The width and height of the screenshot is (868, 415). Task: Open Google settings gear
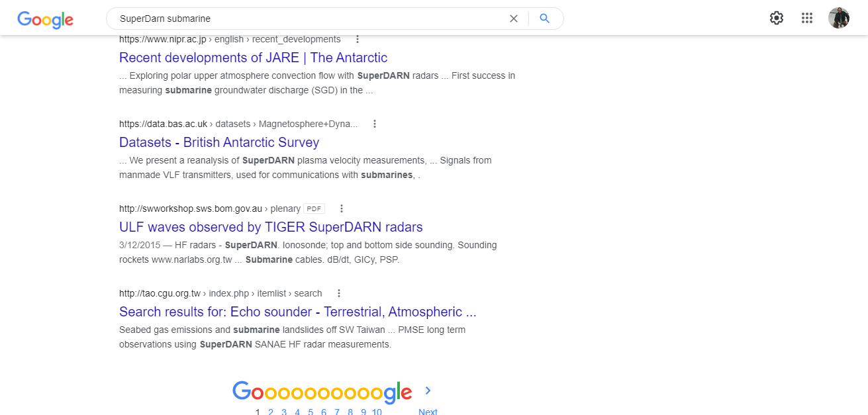pos(777,18)
